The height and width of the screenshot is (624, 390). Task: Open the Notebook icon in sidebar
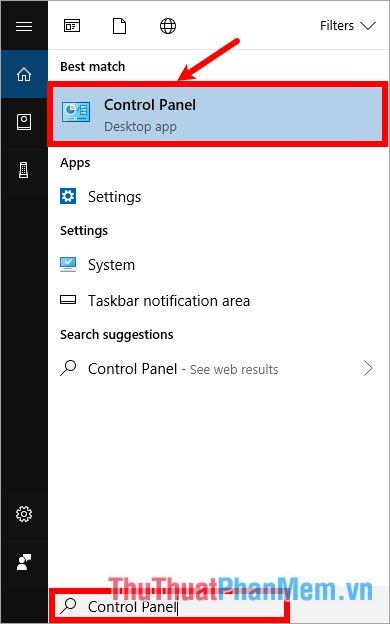coord(24,122)
